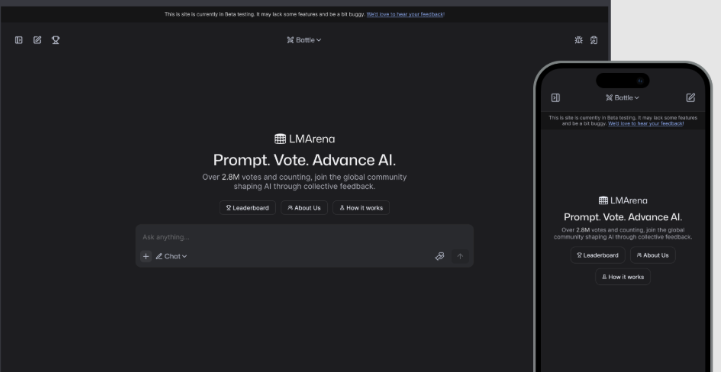Open the feedback link in desktop beta banner
Image resolution: width=721 pixels, height=372 pixels.
tap(406, 14)
